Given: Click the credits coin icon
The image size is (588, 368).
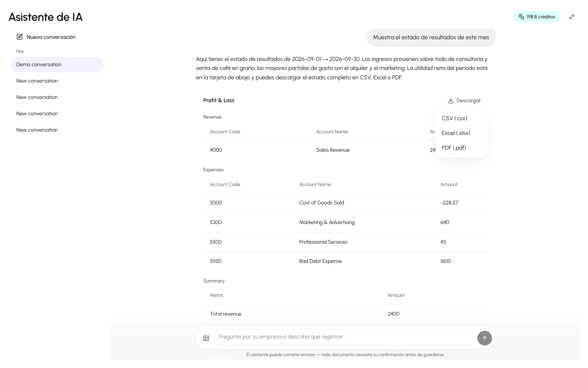Looking at the screenshot, I should 521,17.
